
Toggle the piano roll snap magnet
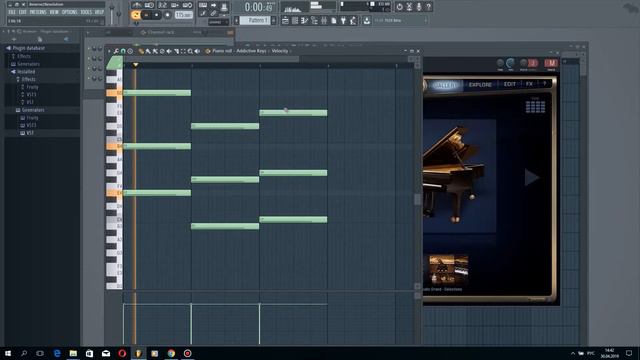click(123, 51)
